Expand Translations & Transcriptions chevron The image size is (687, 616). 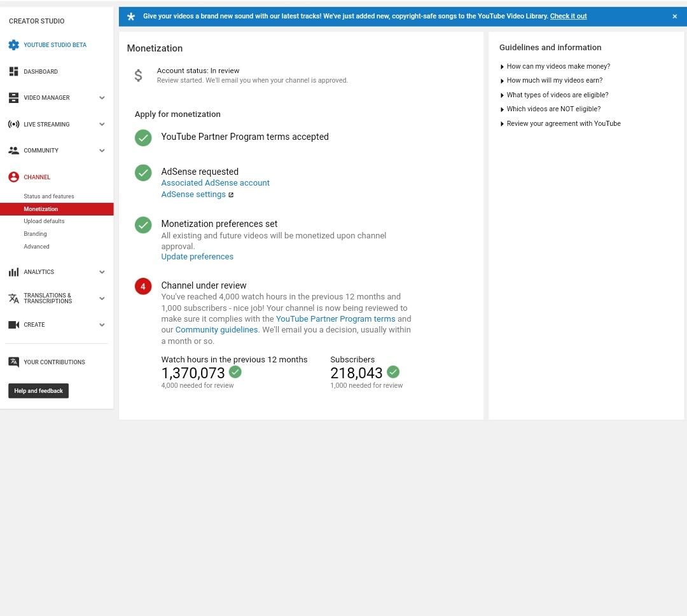102,299
